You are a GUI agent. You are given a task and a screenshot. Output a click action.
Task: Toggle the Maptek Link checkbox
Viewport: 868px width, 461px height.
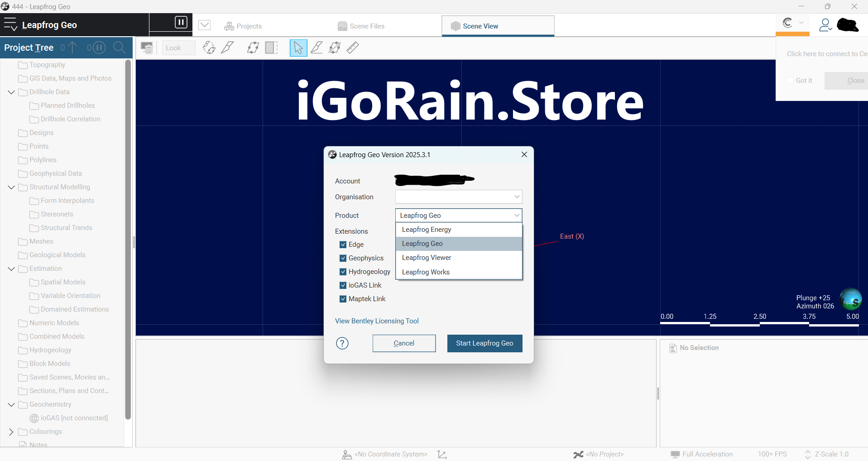point(343,299)
